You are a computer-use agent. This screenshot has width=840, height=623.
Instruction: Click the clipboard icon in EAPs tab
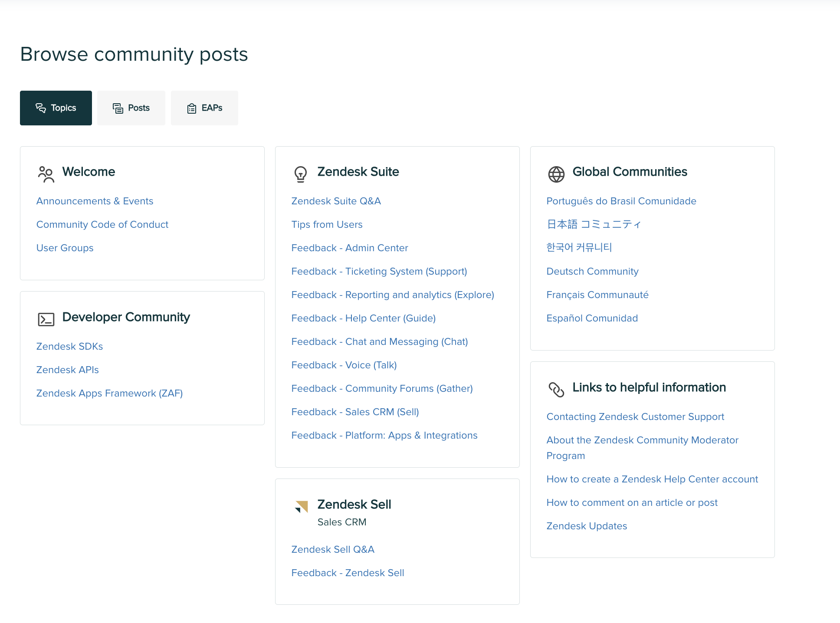tap(191, 108)
